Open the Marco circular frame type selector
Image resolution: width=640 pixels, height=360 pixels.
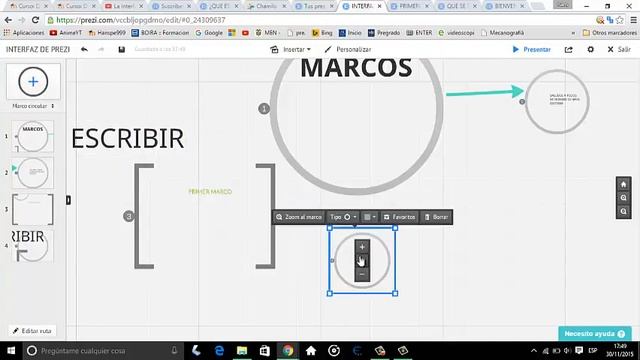[x=33, y=106]
